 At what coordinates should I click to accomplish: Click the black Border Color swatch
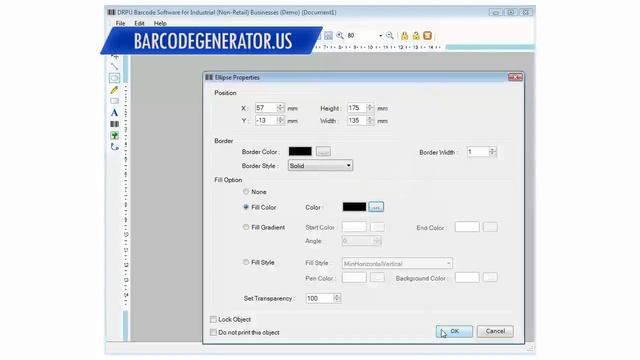[x=300, y=151]
